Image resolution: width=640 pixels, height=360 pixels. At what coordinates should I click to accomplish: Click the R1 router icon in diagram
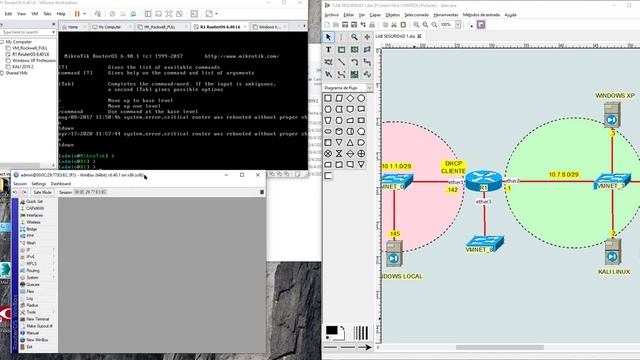484,180
